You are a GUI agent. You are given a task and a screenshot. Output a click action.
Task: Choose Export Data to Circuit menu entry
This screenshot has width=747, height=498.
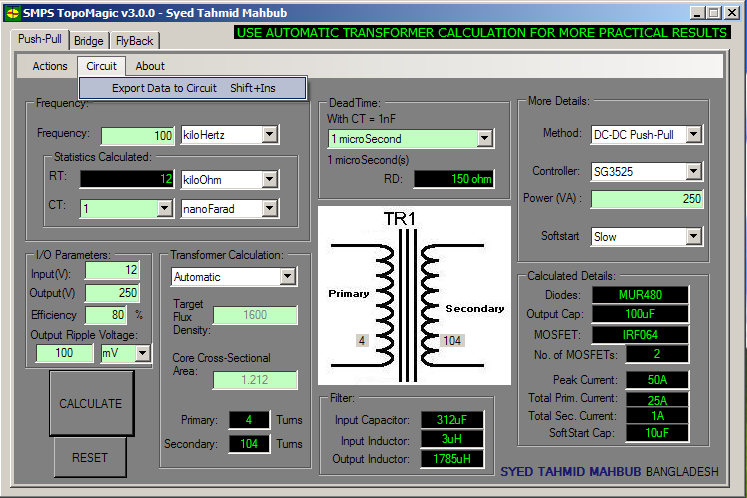click(192, 88)
